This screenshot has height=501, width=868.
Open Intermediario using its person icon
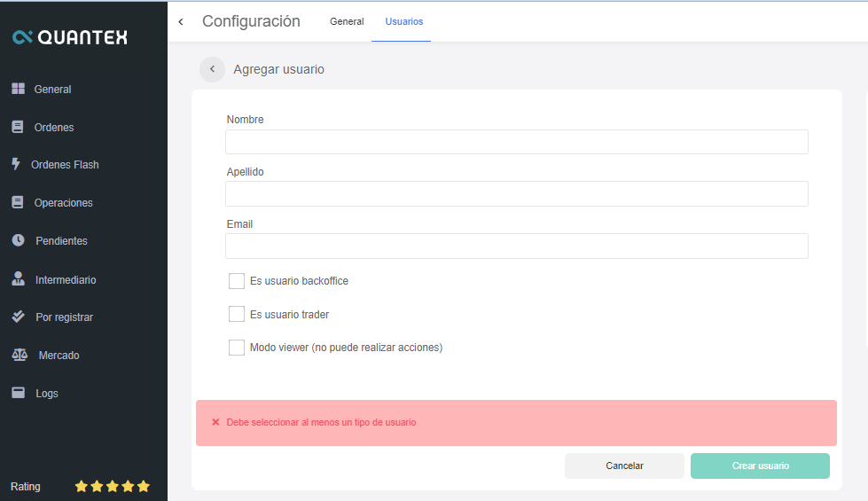point(18,279)
